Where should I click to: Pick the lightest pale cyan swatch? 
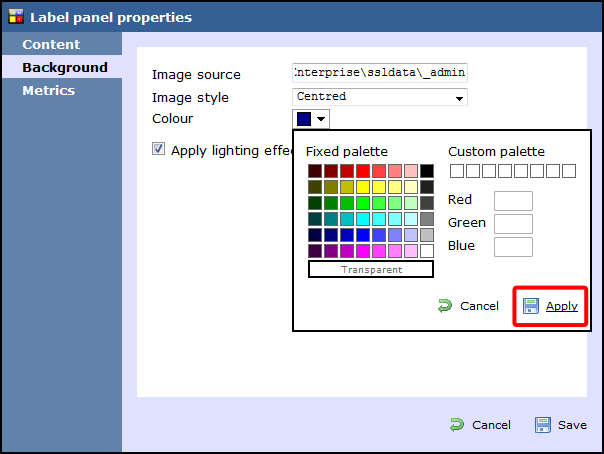[411, 219]
